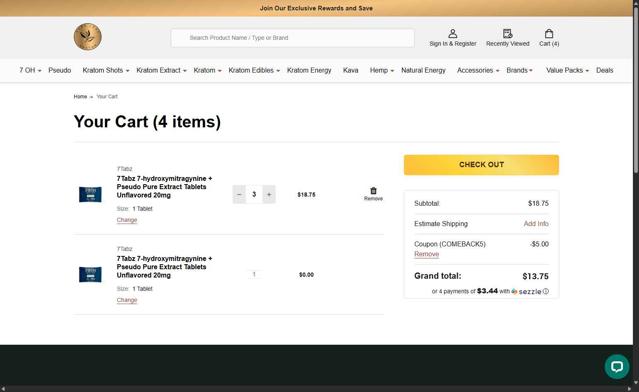Viewport: 639px width, 392px height.
Task: Click Add Info for shipping estimate
Action: (x=536, y=224)
